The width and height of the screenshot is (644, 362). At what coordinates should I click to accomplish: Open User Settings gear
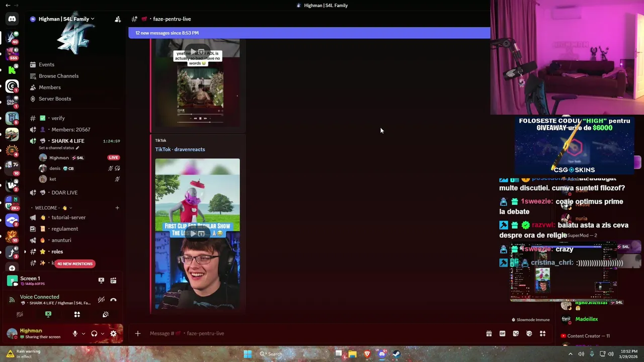pos(113,333)
